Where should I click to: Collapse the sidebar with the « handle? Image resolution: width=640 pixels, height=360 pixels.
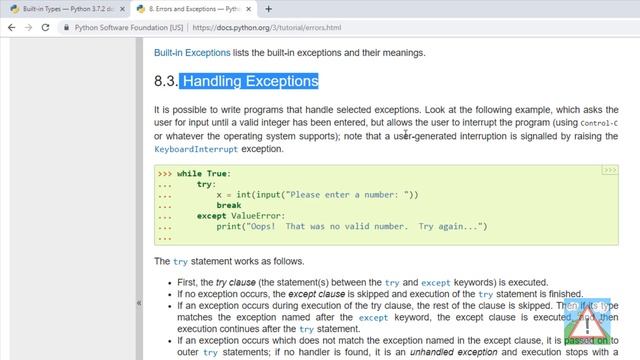(x=139, y=303)
